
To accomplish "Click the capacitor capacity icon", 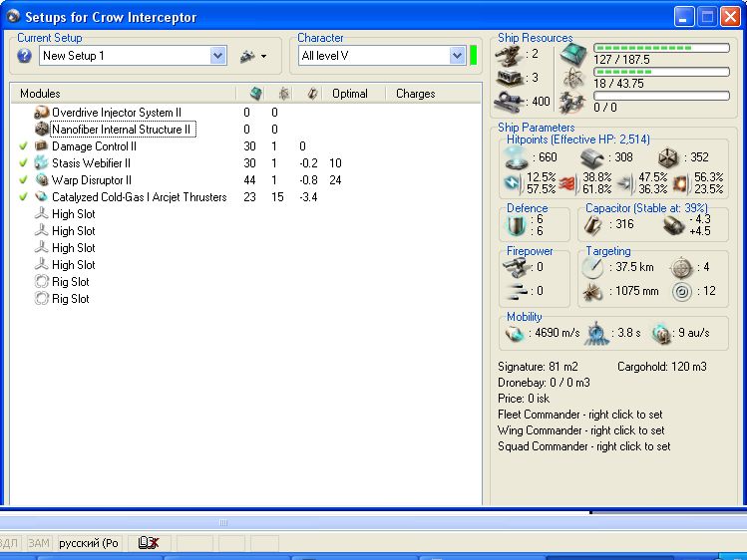I will (x=592, y=225).
